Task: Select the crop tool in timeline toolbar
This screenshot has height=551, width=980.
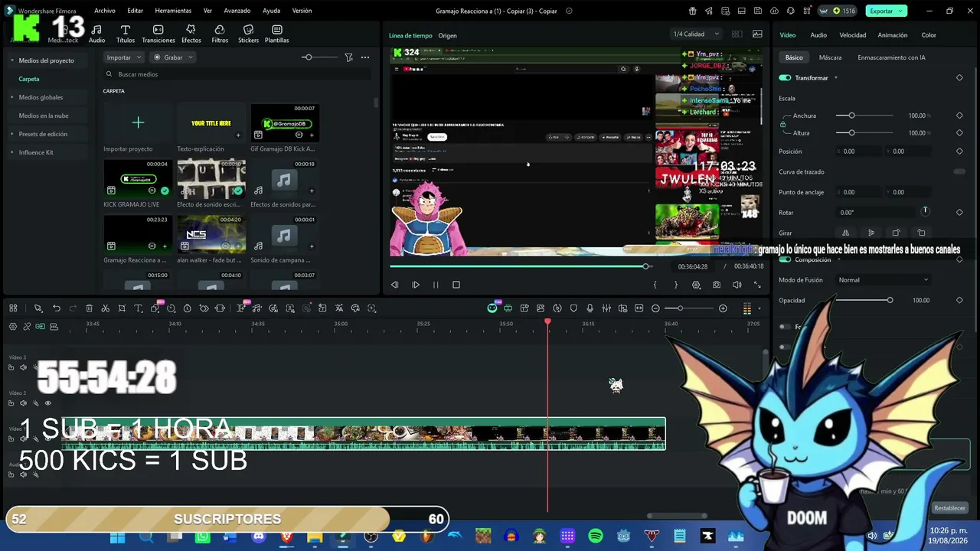Action: pos(122,308)
